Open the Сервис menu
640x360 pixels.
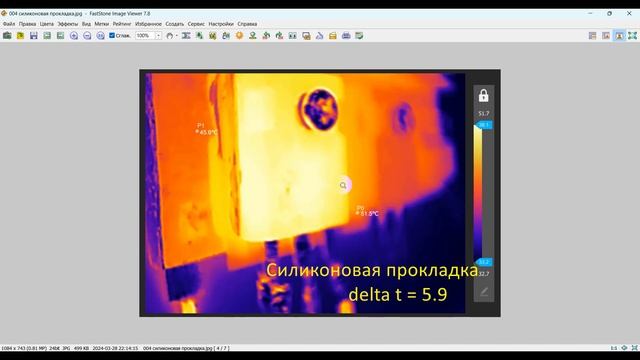click(196, 24)
